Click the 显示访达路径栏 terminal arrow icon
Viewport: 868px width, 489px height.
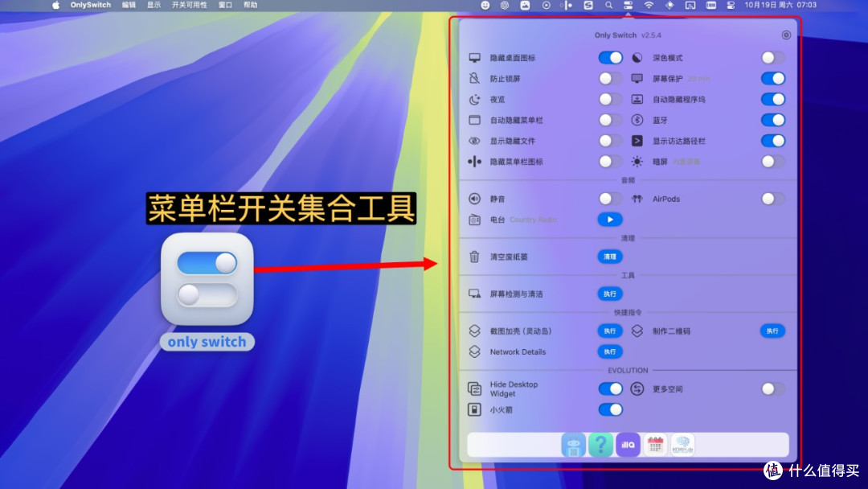point(637,141)
